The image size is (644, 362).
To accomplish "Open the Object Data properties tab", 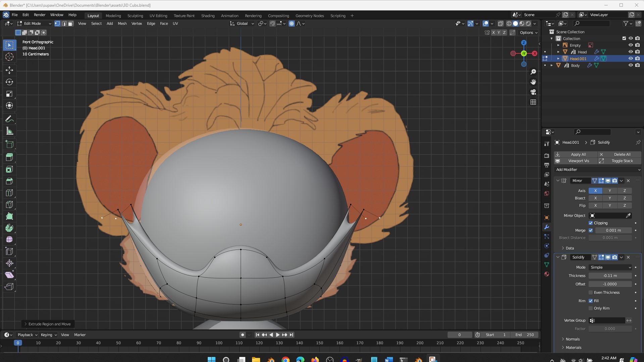I will pos(547,265).
